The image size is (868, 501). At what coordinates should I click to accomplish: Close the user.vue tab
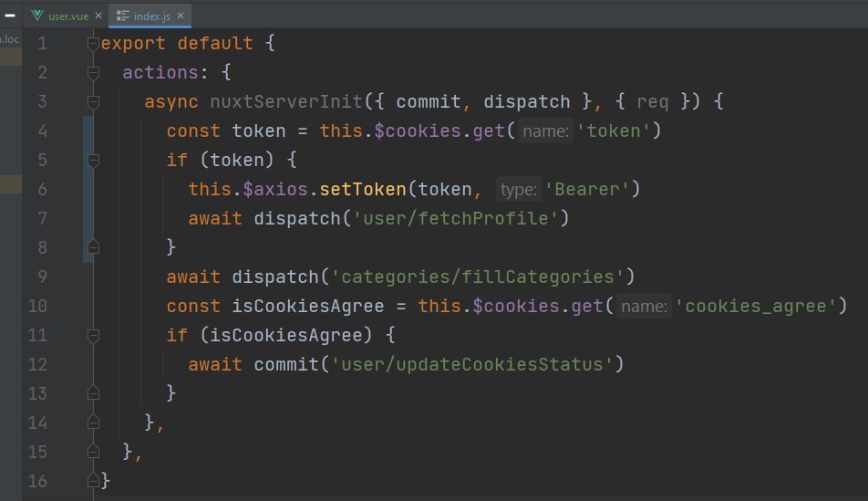(98, 16)
